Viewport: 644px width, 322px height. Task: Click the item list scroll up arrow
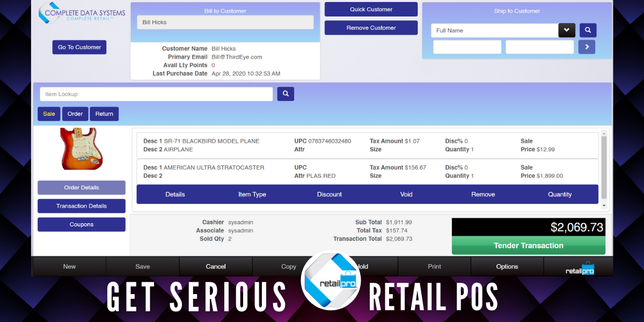point(604,133)
